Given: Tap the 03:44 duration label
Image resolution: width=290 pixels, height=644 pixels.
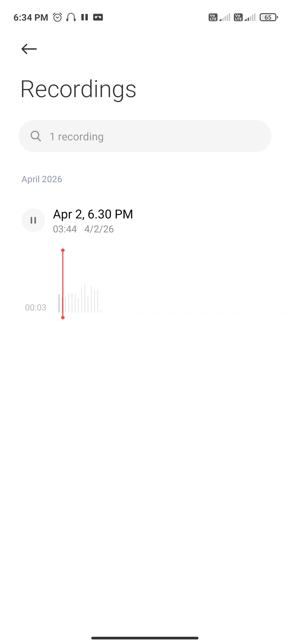Looking at the screenshot, I should [x=65, y=229].
